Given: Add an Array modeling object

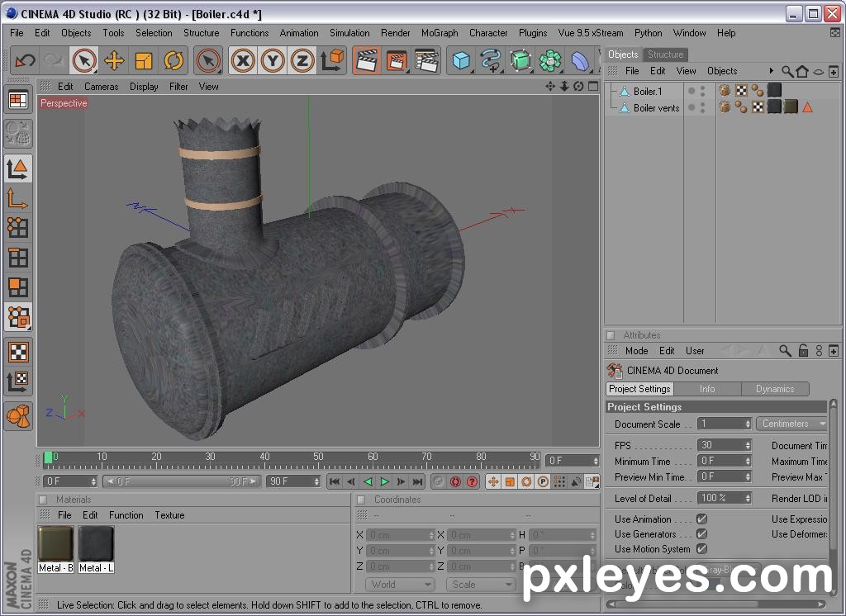Looking at the screenshot, I should click(x=550, y=60).
